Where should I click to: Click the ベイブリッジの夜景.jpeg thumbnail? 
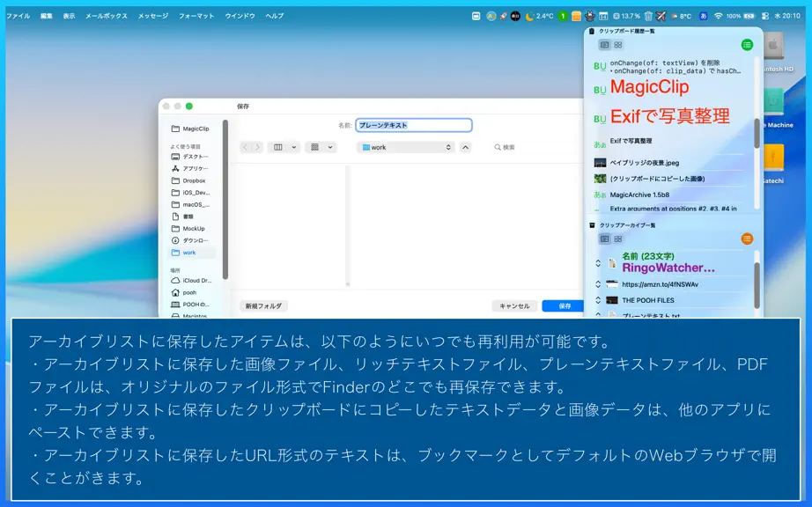tap(600, 163)
